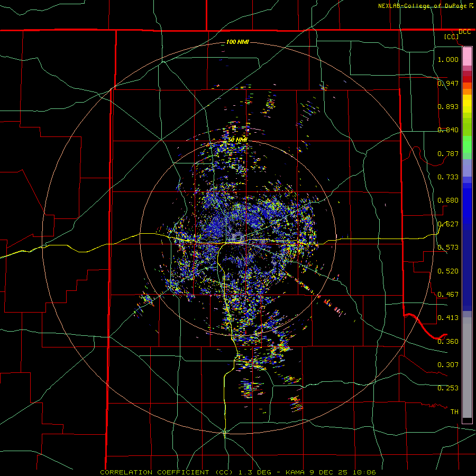Screen dimensions: 476x476
Task: Click the 0.467 legend value
Action: click(x=448, y=294)
